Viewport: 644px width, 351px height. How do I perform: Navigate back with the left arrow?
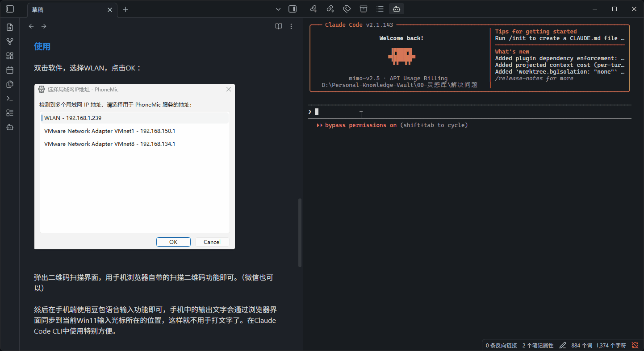(x=31, y=26)
